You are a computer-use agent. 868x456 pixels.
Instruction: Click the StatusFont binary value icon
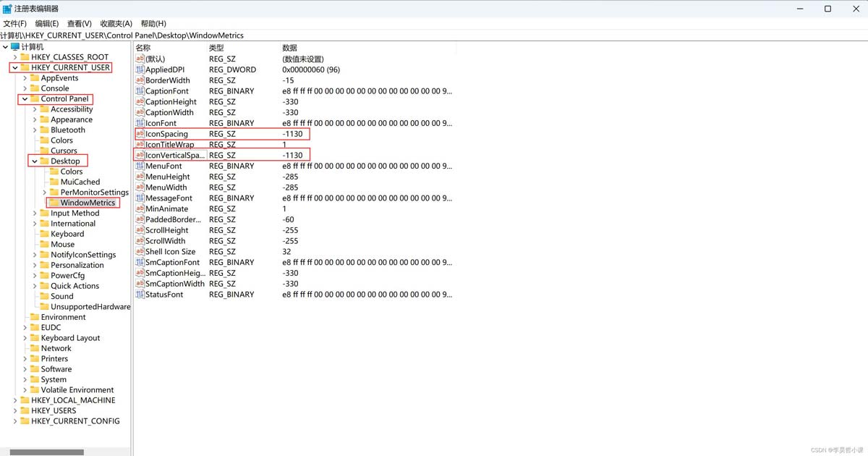point(140,295)
